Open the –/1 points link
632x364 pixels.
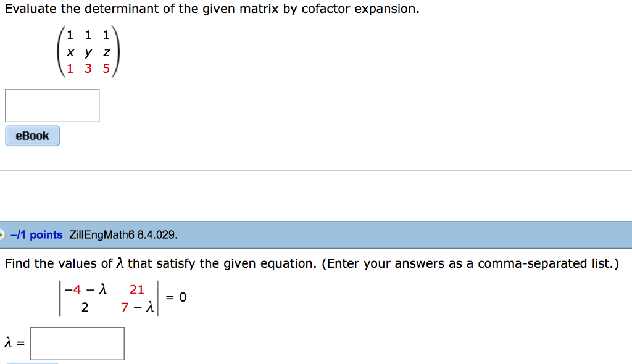(x=36, y=234)
